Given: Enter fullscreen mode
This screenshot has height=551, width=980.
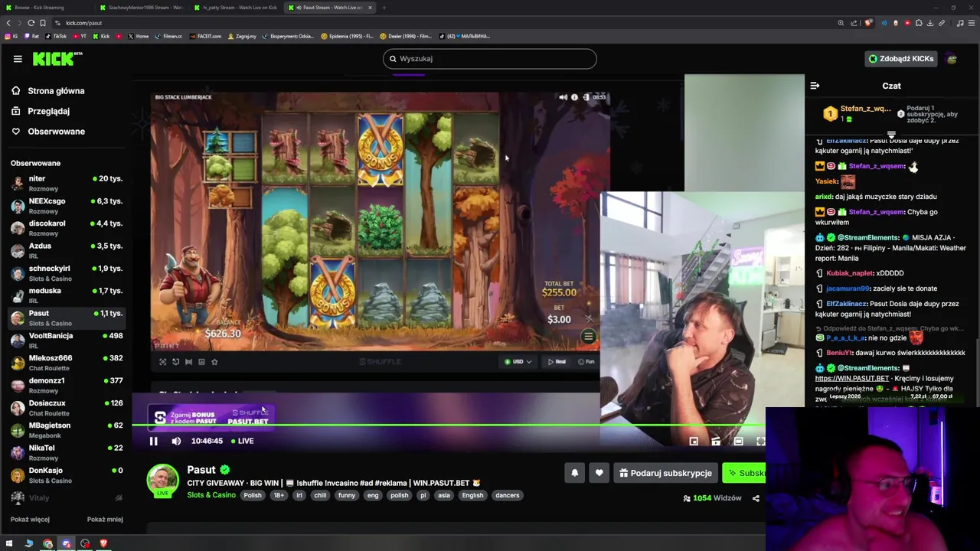Looking at the screenshot, I should (x=760, y=441).
